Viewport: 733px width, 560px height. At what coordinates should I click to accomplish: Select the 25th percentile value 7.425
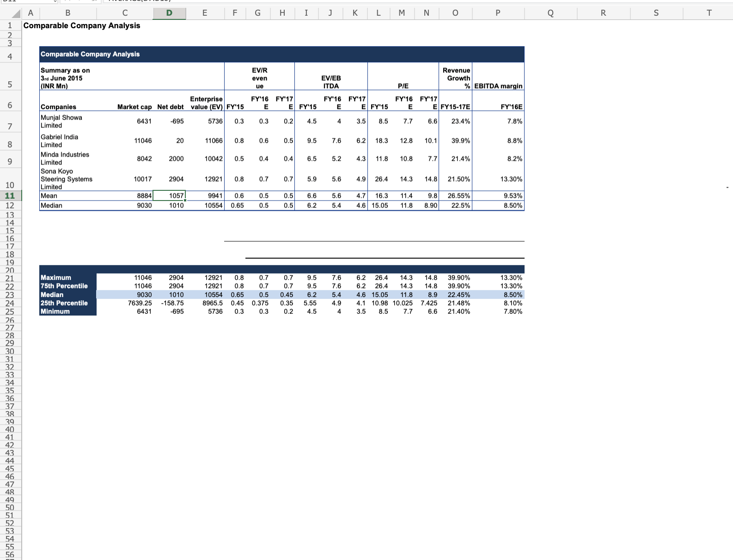click(x=429, y=303)
